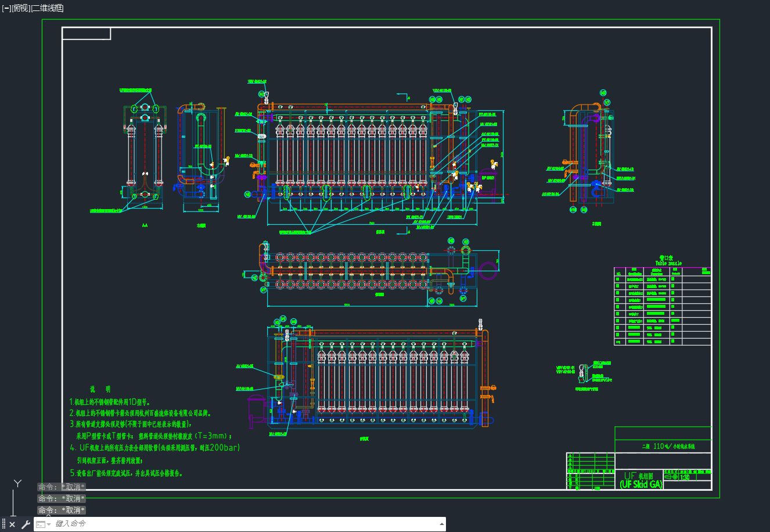Select the 二期 110吨/小时纯水系统 text
The height and width of the screenshot is (532, 770).
coord(668,447)
